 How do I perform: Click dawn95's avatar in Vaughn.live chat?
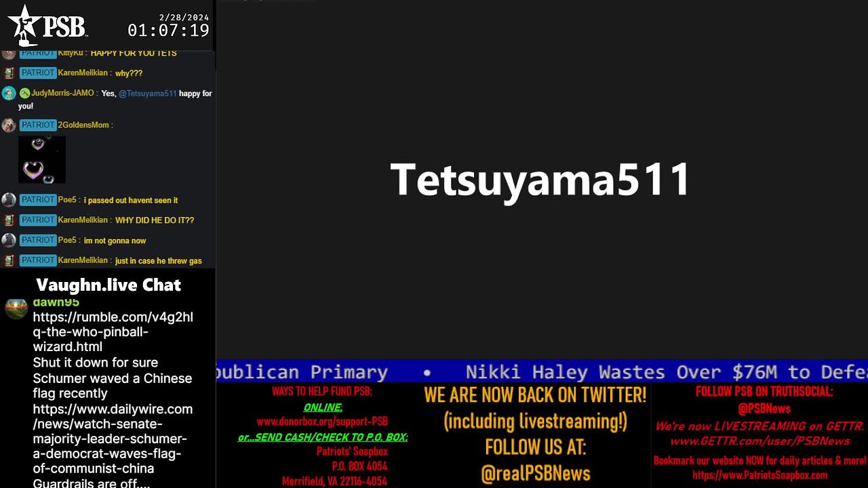[x=16, y=308]
